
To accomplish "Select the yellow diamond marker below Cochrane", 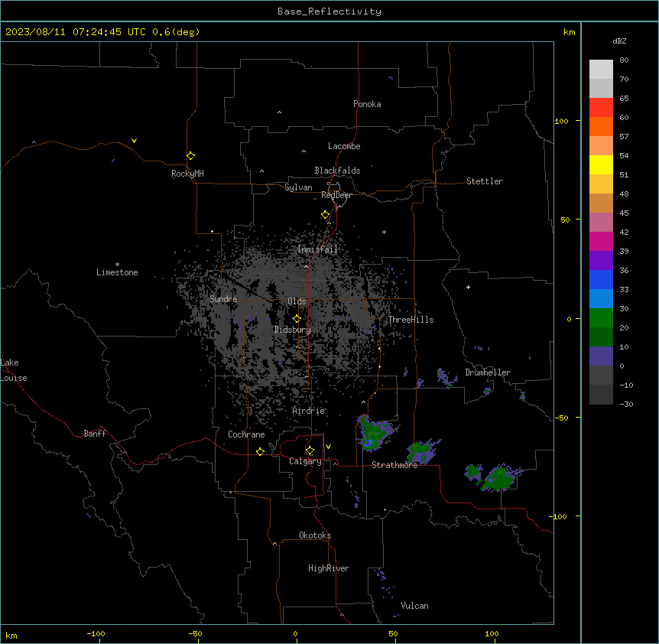I will (260, 451).
